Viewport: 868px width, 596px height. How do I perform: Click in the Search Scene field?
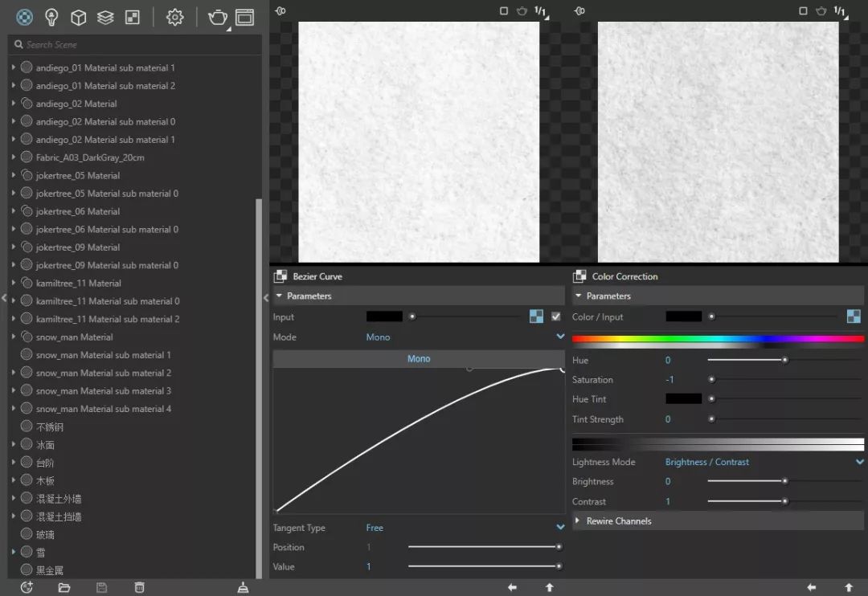coord(137,45)
